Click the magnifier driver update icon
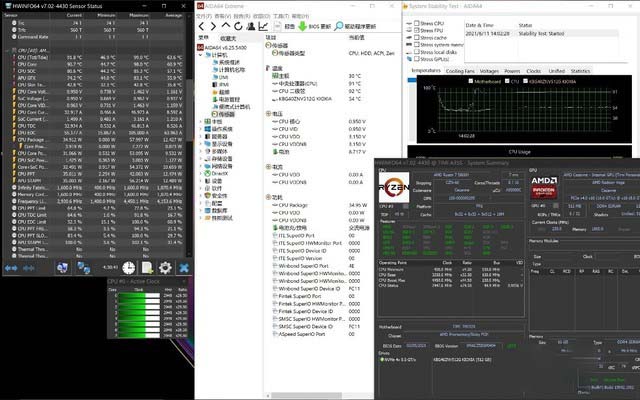Screen dimensions: 640x400 [x=338, y=26]
